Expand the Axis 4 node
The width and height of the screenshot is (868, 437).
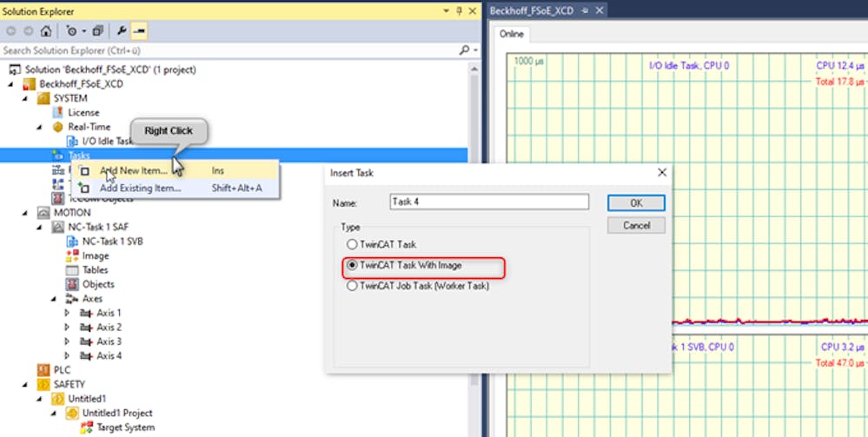point(68,355)
